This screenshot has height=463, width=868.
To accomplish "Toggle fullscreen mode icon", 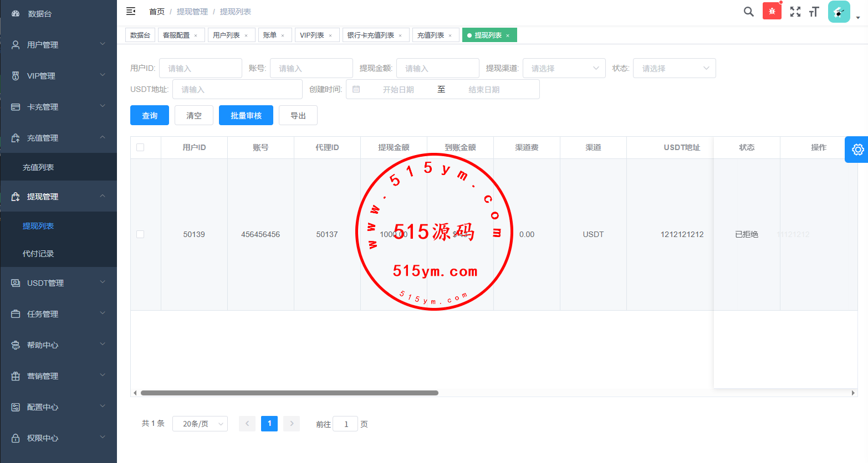I will tap(795, 12).
